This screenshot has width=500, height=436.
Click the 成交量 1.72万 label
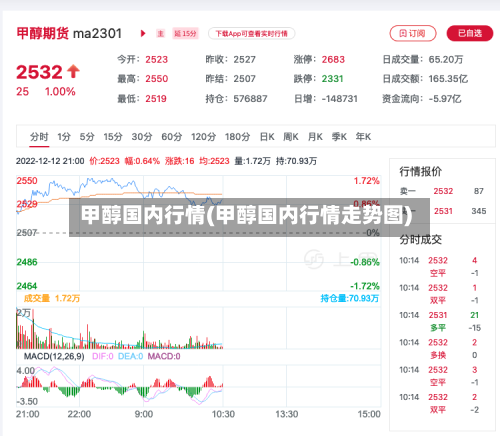[x=52, y=298]
